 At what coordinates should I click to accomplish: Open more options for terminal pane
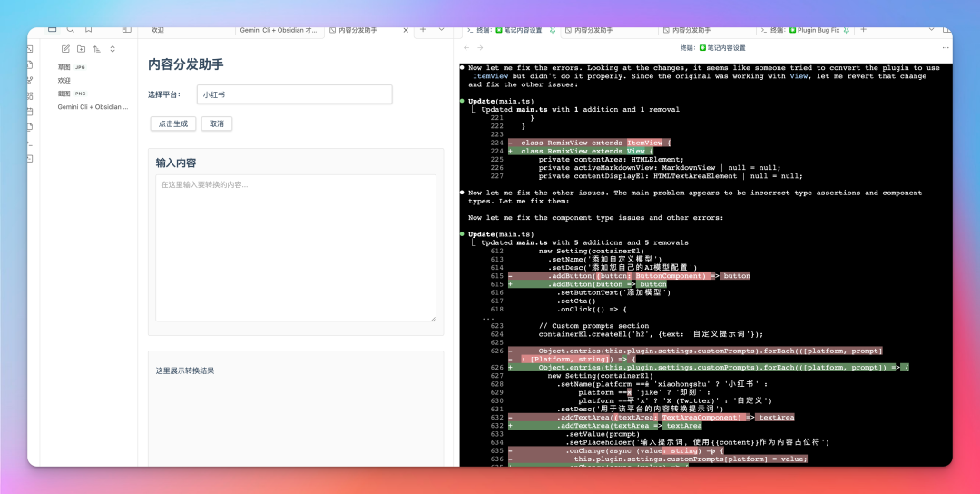[945, 47]
